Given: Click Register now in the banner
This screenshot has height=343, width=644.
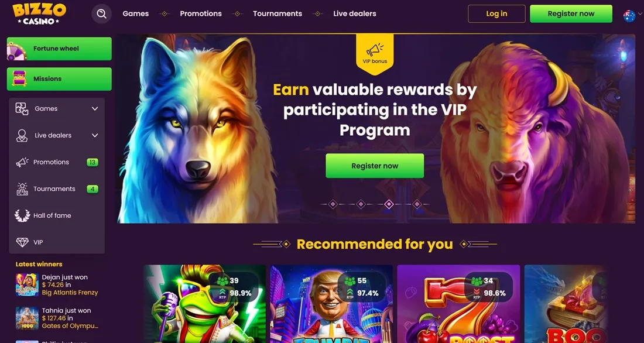Looking at the screenshot, I should tap(375, 166).
